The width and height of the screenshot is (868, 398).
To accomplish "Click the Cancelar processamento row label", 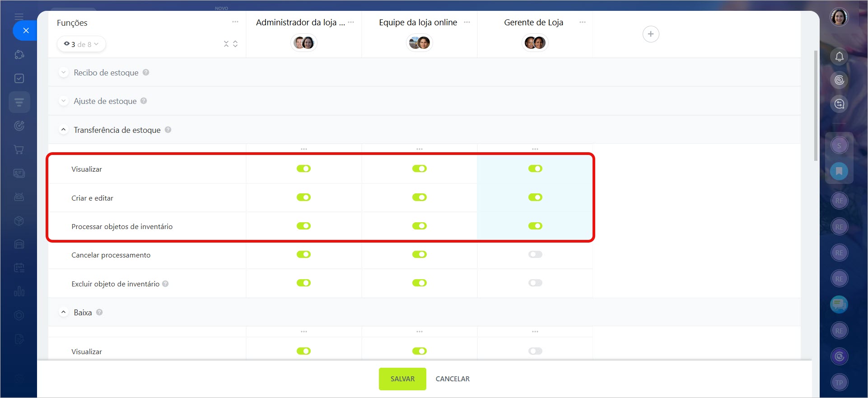I will click(111, 255).
